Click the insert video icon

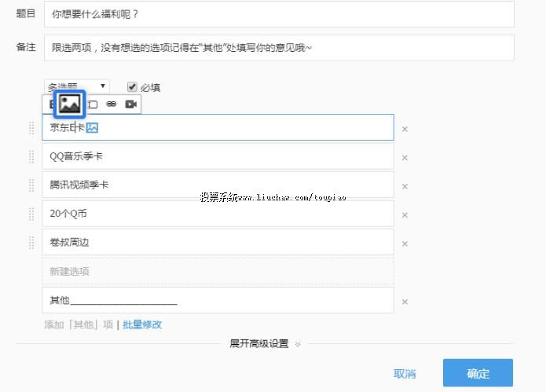click(130, 104)
